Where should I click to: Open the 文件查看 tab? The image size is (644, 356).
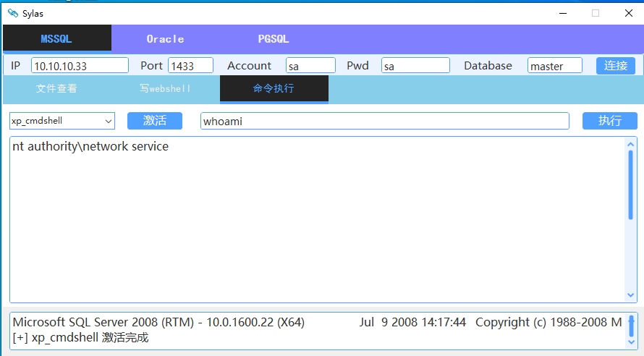click(56, 89)
